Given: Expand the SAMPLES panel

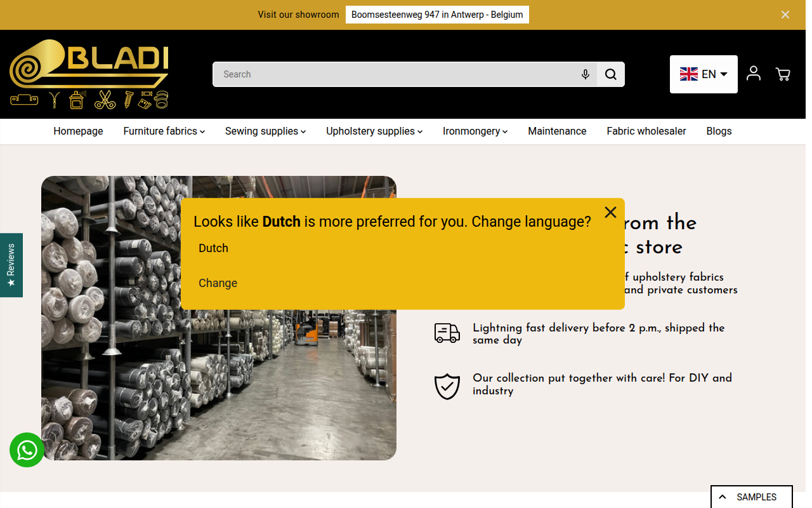Looking at the screenshot, I should (752, 497).
